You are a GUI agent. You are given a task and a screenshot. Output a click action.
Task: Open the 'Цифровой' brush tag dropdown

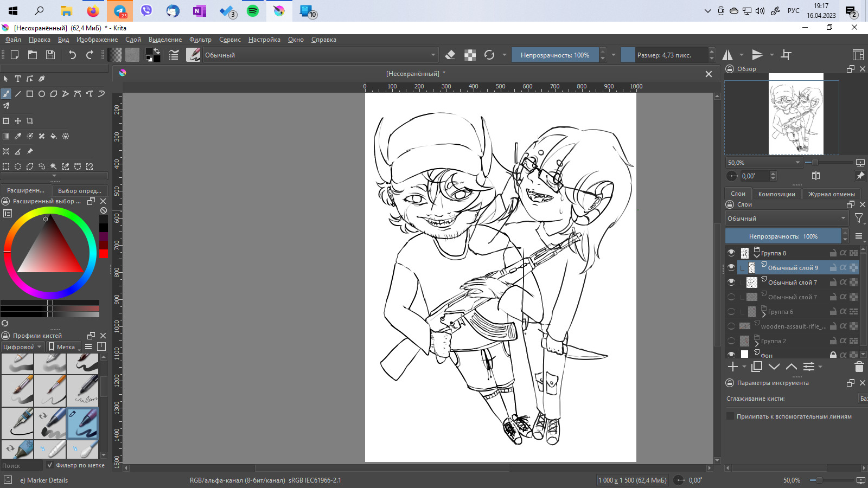click(x=22, y=347)
